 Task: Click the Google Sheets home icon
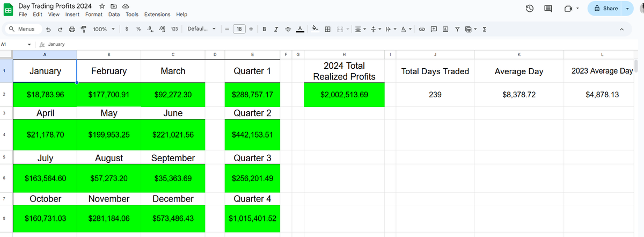[9, 9]
